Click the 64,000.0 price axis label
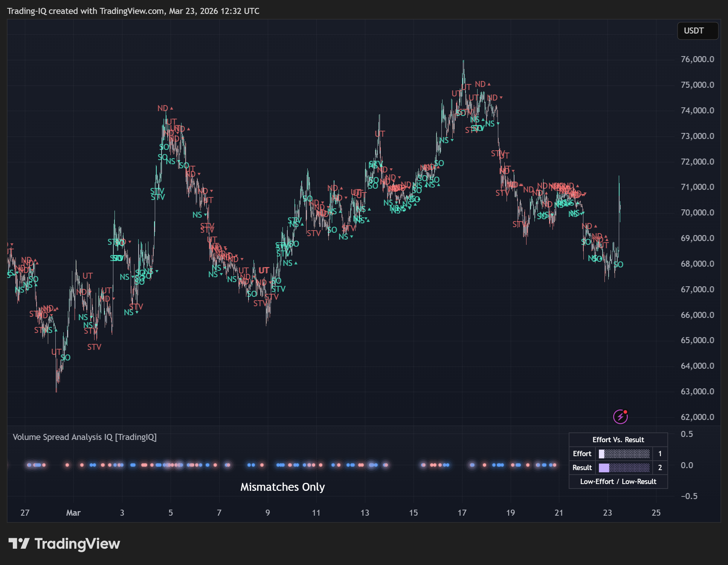Viewport: 728px width, 565px height. pos(697,366)
